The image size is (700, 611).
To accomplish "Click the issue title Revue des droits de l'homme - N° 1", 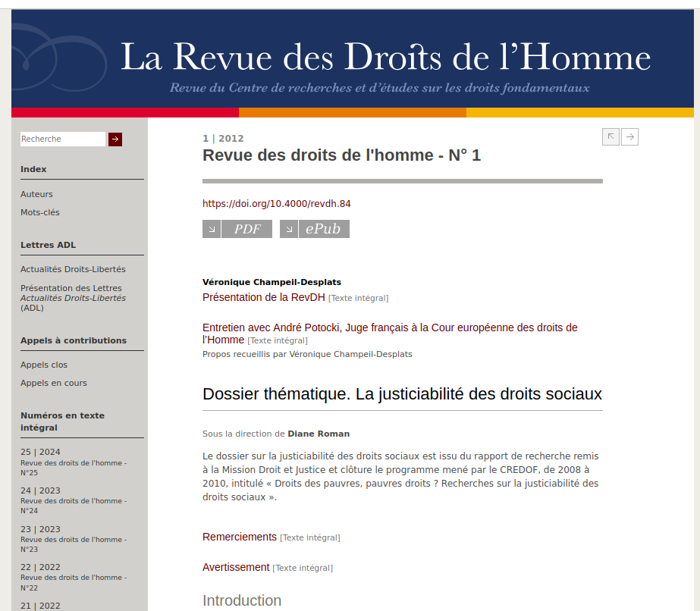I will click(342, 155).
